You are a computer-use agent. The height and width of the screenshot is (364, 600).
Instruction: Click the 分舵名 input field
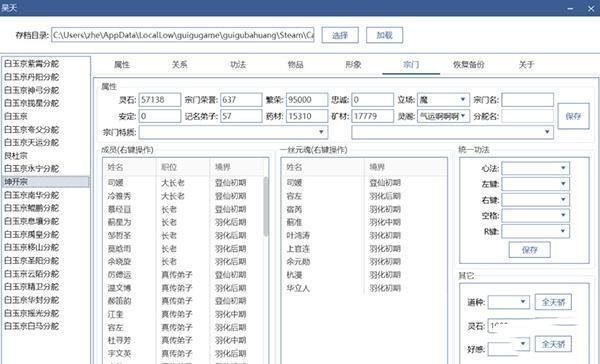[527, 116]
